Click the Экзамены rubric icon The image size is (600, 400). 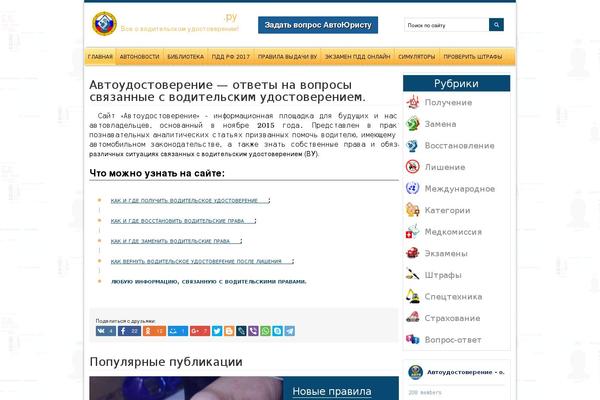pos(412,253)
